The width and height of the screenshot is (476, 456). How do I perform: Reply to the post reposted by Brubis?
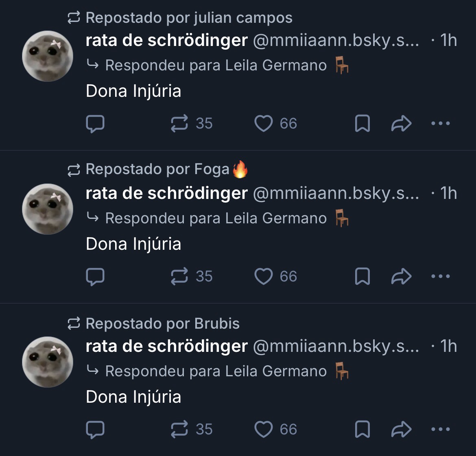[x=95, y=430]
